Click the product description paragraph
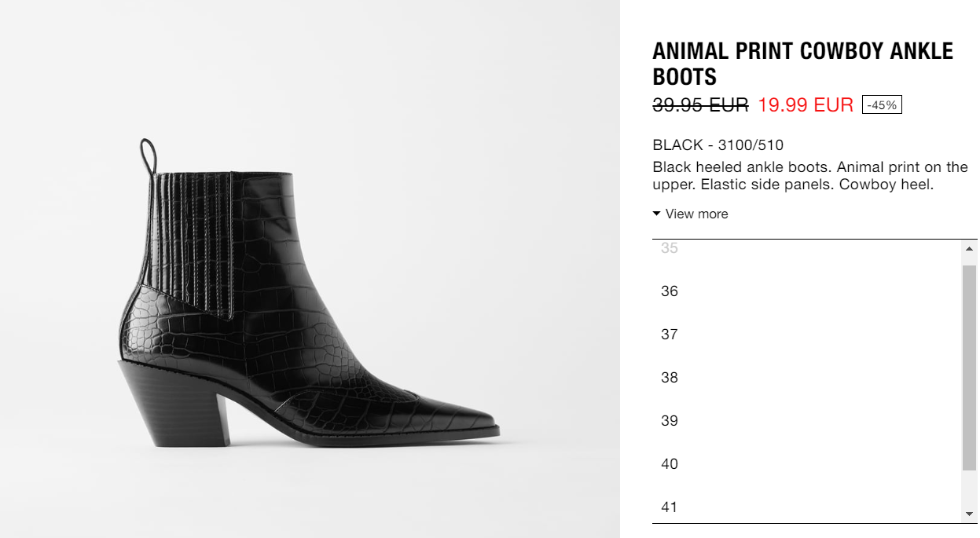The image size is (980, 538). coord(810,176)
